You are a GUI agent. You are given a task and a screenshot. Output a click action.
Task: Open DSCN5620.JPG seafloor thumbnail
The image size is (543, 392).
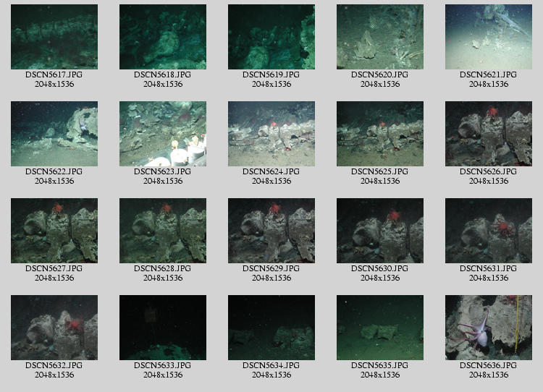coord(380,37)
